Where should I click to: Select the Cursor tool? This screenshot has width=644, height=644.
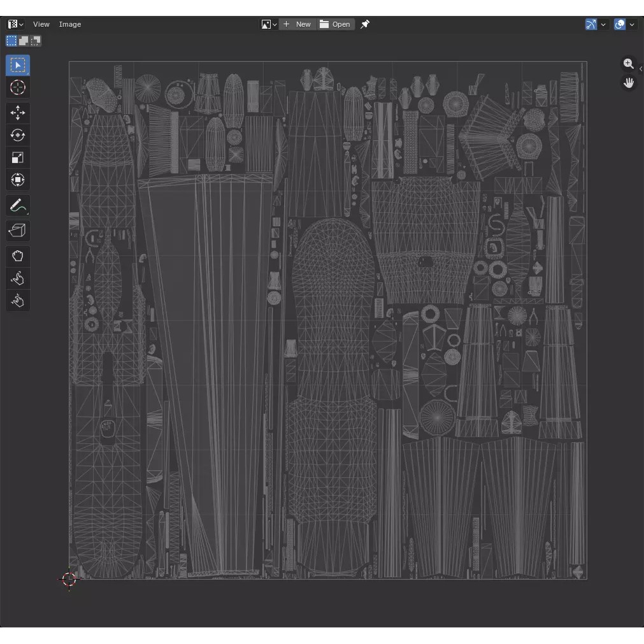18,87
